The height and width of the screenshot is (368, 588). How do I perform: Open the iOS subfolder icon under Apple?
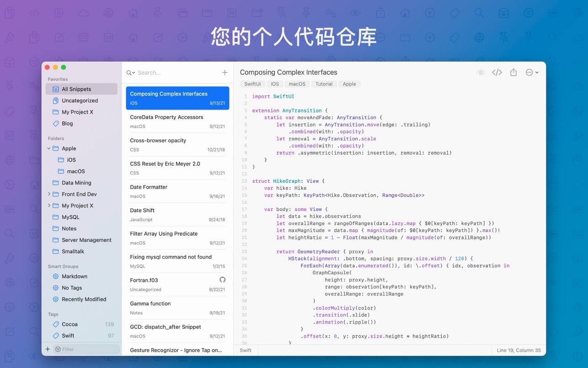[61, 160]
